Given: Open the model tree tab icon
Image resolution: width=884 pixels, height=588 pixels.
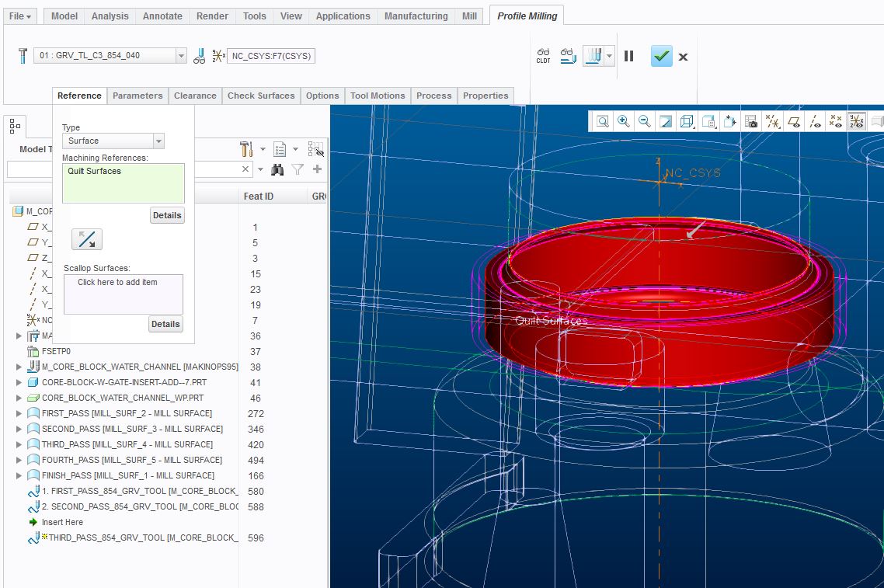Looking at the screenshot, I should click(15, 127).
